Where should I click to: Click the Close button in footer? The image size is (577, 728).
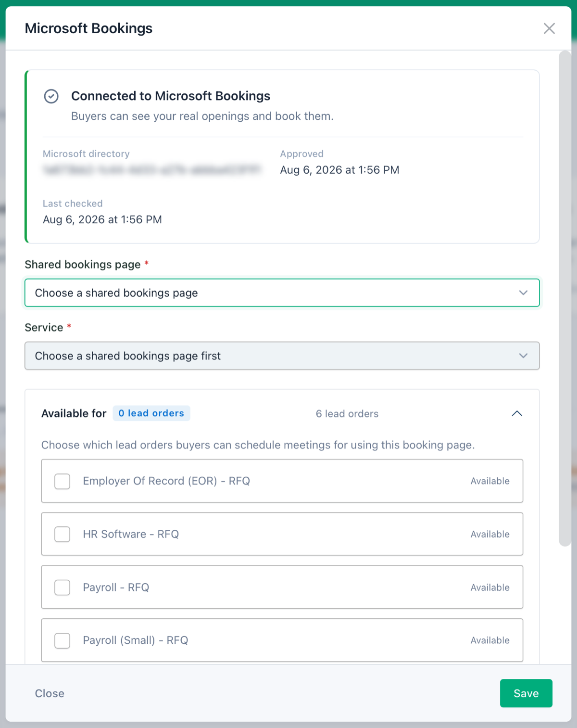tap(50, 693)
